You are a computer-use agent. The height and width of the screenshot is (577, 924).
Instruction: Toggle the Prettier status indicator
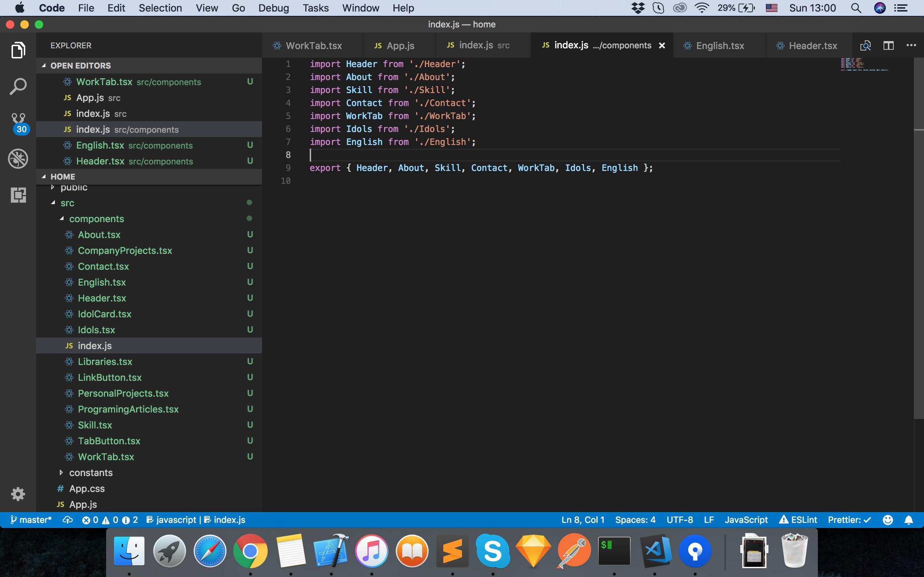coord(849,520)
